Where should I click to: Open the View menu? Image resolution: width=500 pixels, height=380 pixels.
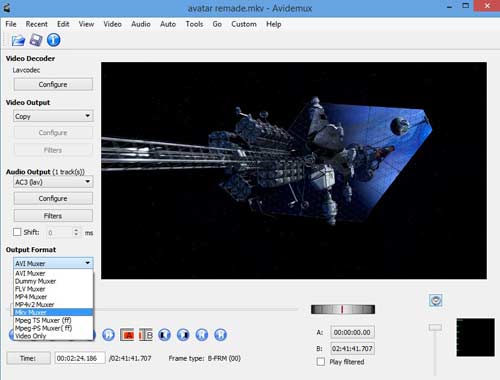[86, 24]
